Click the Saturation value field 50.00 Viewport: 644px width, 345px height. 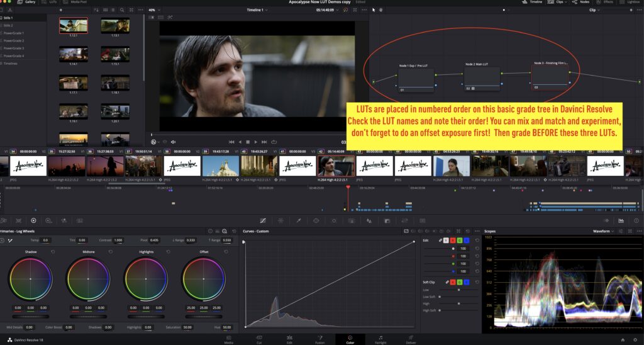point(187,327)
